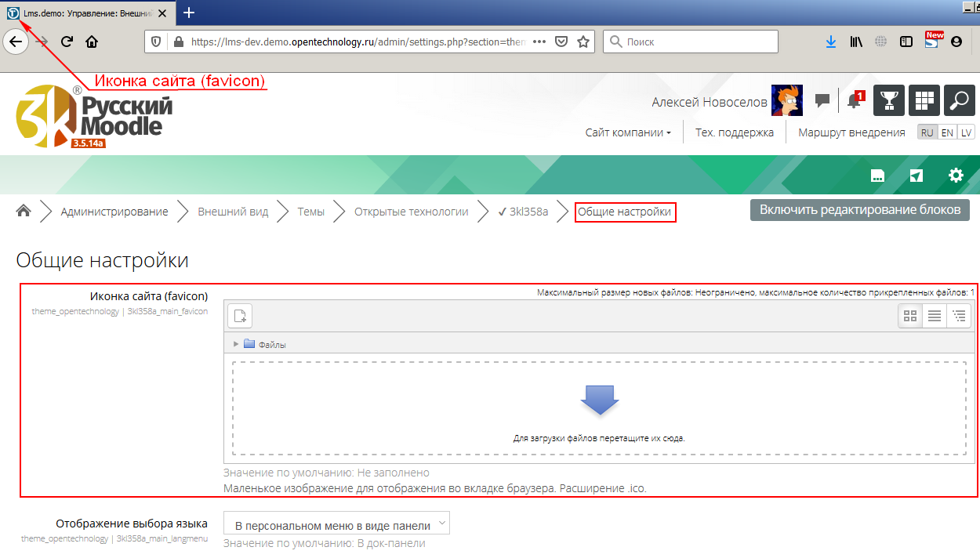Screen dimensions: 980x558
Task: Open the notifications bell with badge
Action: click(855, 100)
